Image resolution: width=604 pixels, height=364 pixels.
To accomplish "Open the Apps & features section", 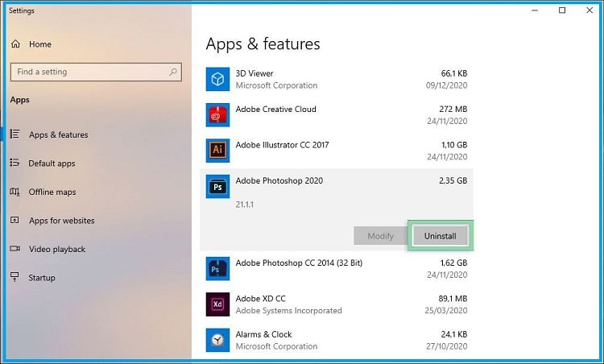I will point(59,134).
